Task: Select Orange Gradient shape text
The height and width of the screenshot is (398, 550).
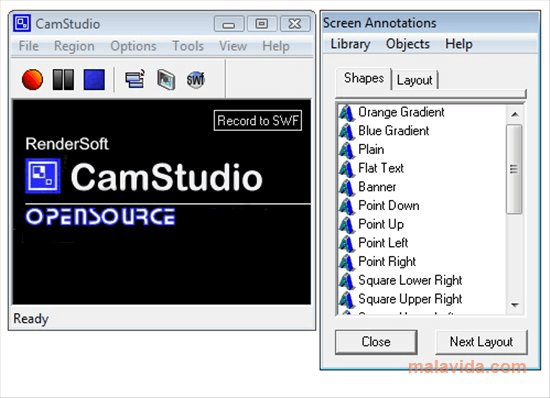Action: click(x=401, y=112)
